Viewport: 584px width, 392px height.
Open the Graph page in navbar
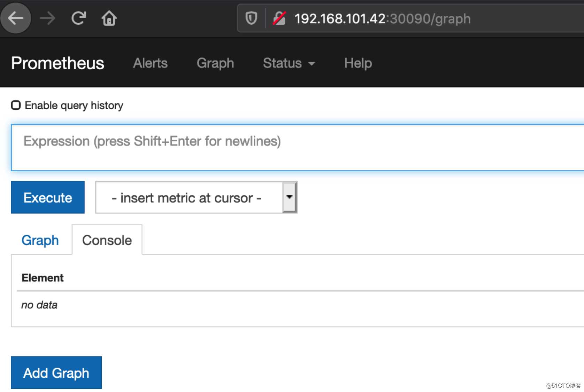(215, 63)
